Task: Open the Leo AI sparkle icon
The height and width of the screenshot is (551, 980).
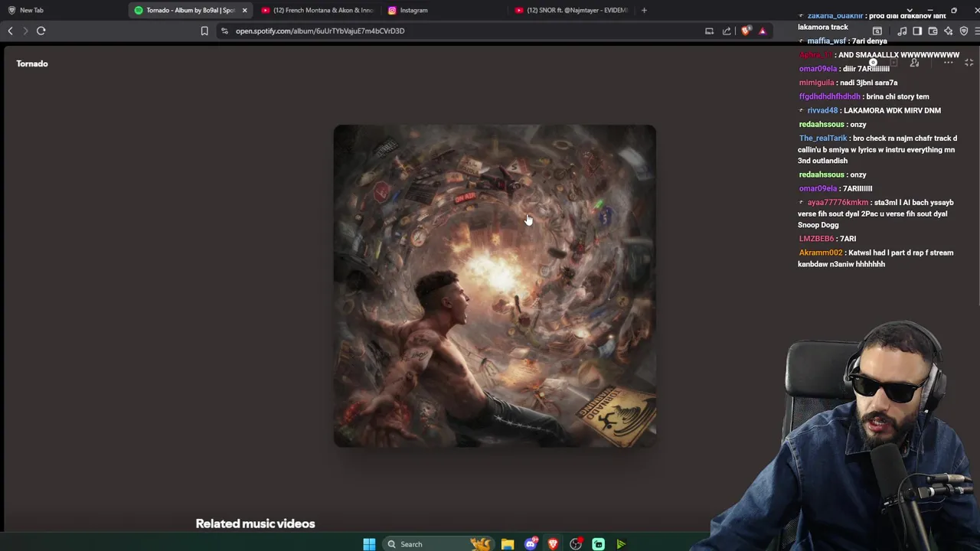Action: coord(948,31)
